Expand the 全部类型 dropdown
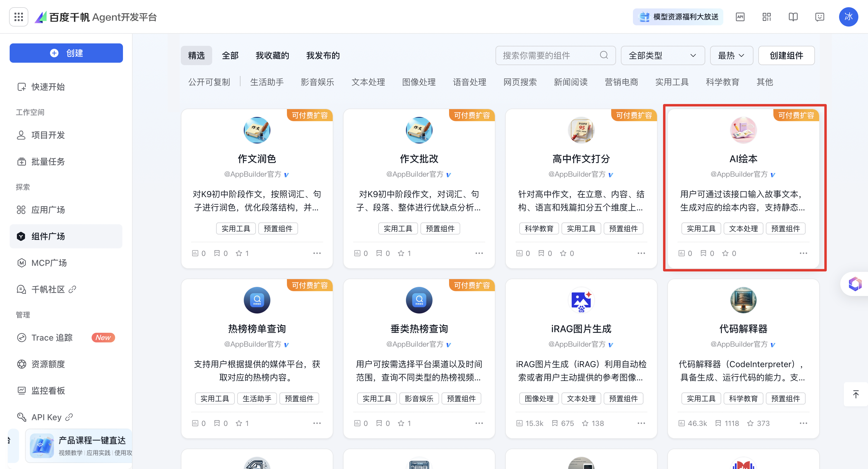The height and width of the screenshot is (469, 868). coord(662,55)
